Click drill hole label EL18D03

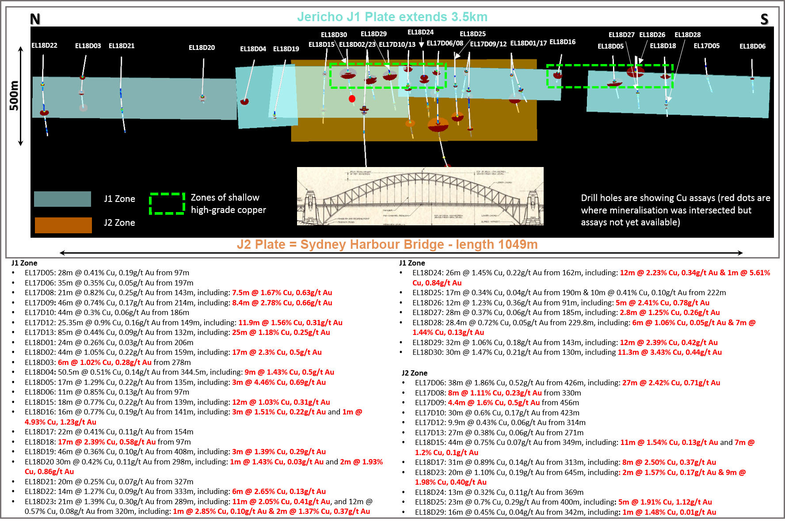point(88,46)
